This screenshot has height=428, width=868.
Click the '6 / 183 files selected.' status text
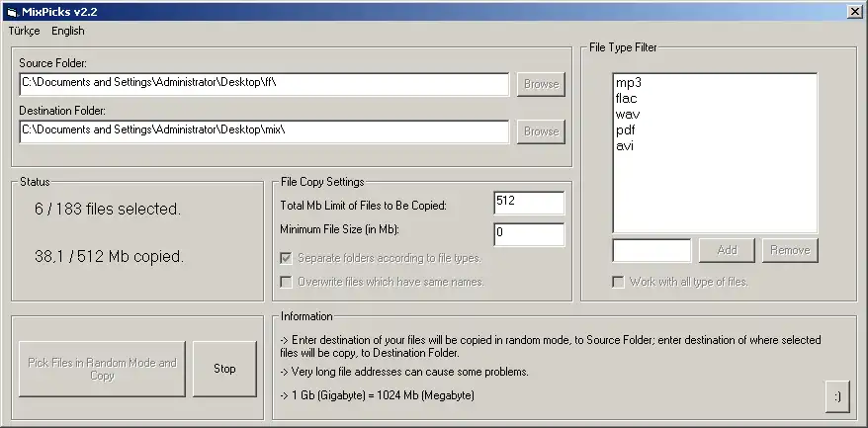[x=108, y=210]
